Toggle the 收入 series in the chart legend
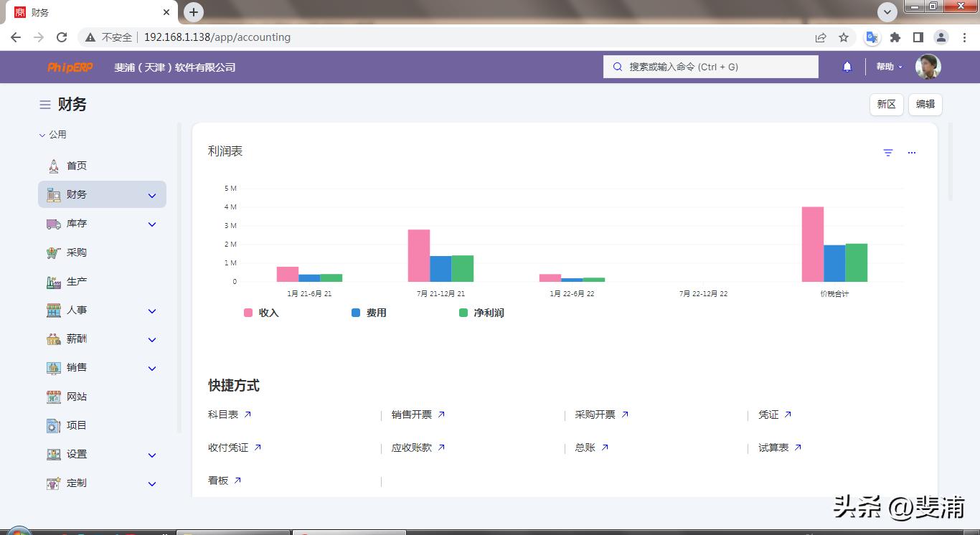The image size is (980, 535). point(265,313)
